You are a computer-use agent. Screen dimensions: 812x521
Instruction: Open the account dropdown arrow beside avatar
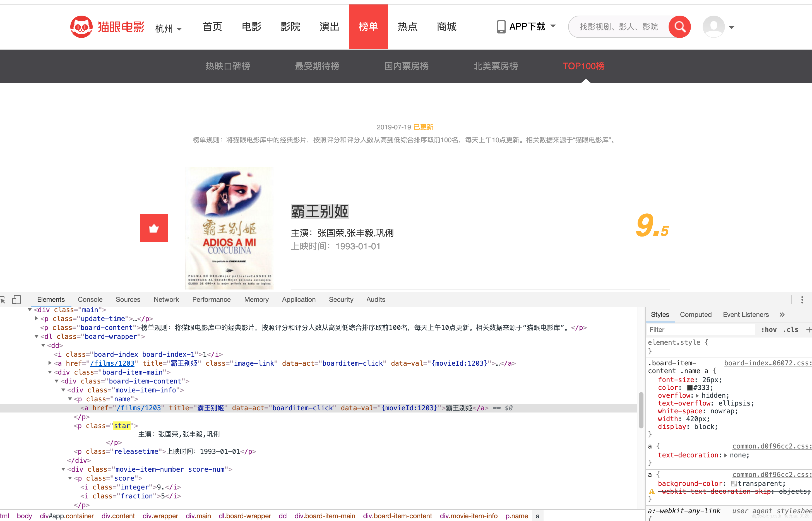tap(731, 27)
